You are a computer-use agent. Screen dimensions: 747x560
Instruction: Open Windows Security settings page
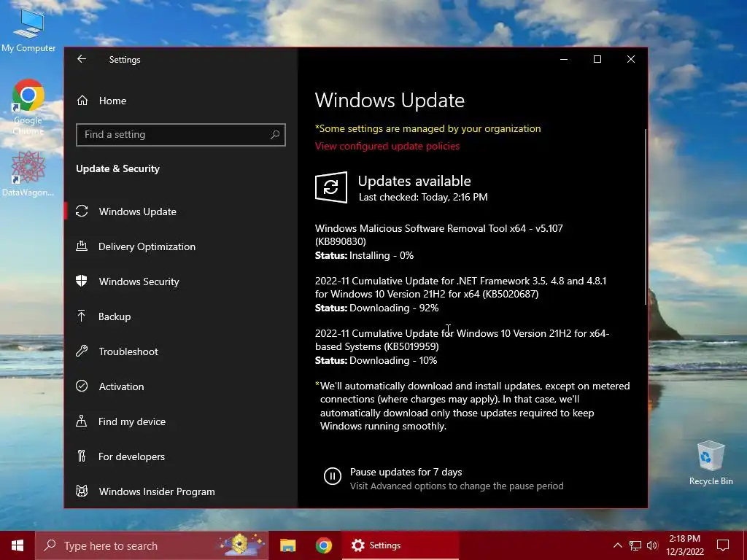(181, 281)
